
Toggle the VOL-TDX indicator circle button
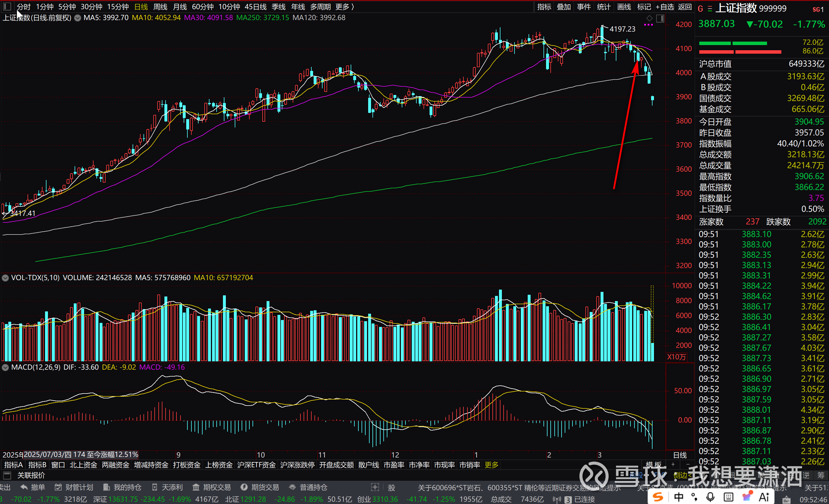(5, 278)
